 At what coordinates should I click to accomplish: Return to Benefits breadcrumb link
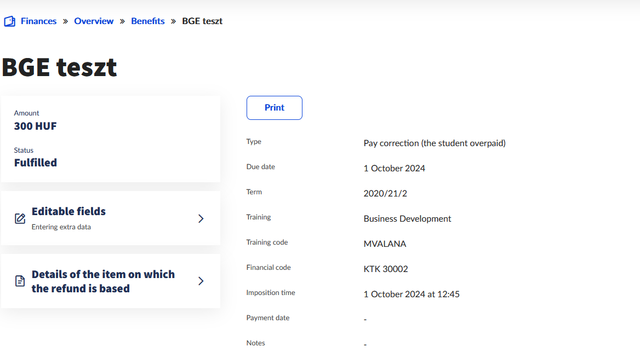point(148,21)
